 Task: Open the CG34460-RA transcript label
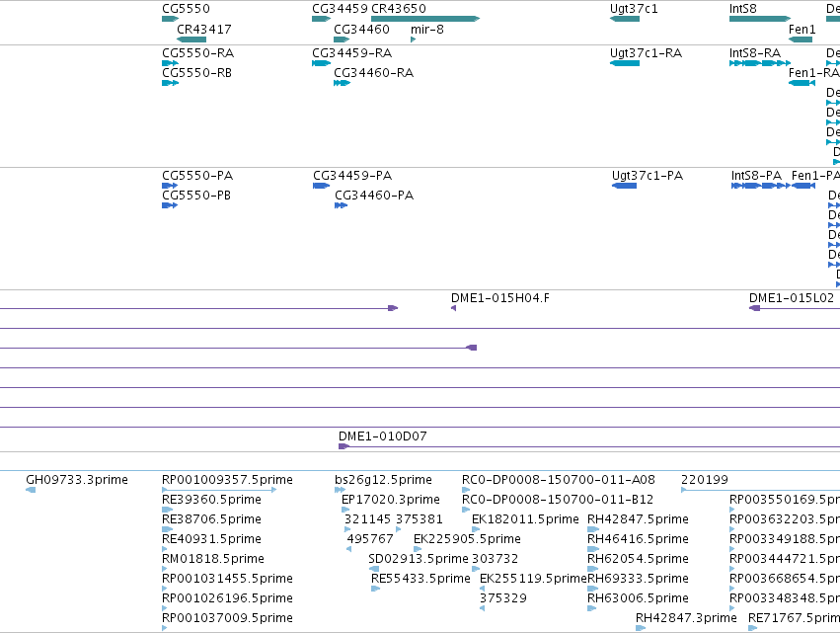pos(373,73)
